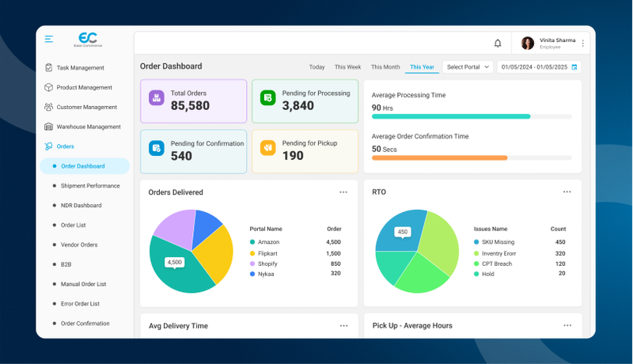Viewport: 633px width, 364px height.
Task: Open Customer Management section
Action: coord(87,107)
